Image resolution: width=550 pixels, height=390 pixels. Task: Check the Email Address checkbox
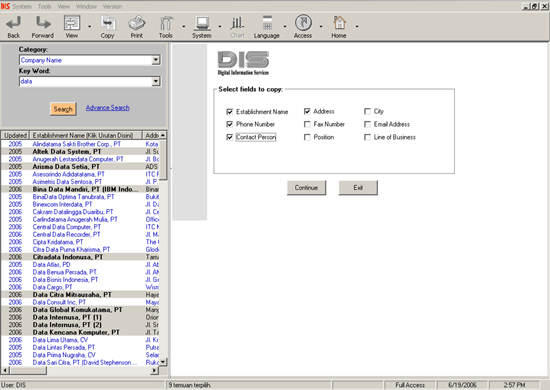[367, 124]
